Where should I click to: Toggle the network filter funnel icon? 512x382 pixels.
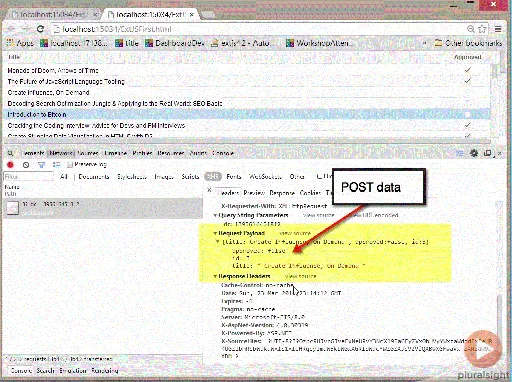pyautogui.click(x=41, y=165)
